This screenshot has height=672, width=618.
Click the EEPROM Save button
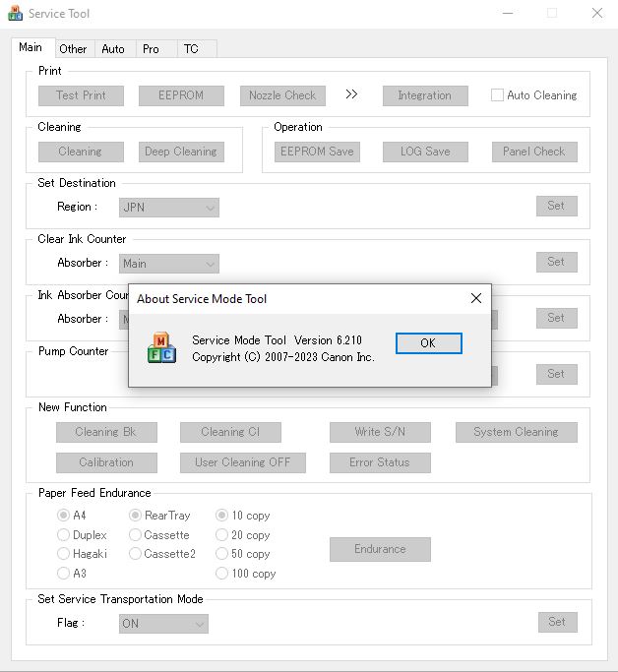click(x=317, y=152)
